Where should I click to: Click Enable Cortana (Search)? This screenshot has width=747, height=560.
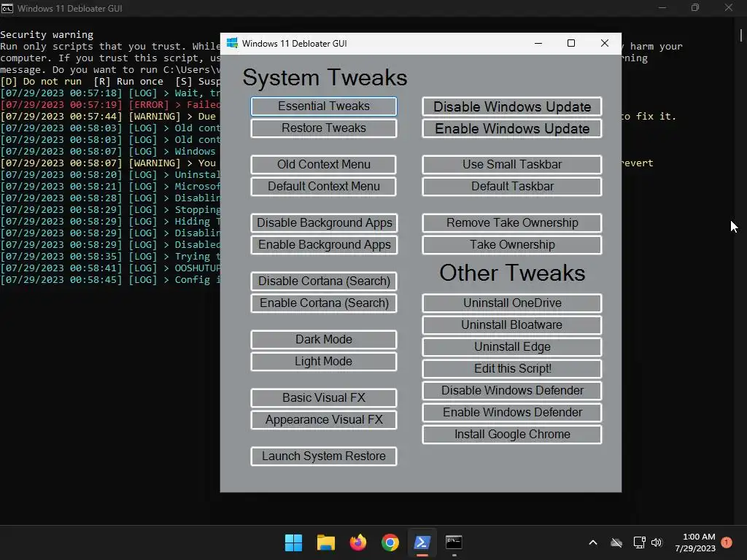click(x=324, y=303)
